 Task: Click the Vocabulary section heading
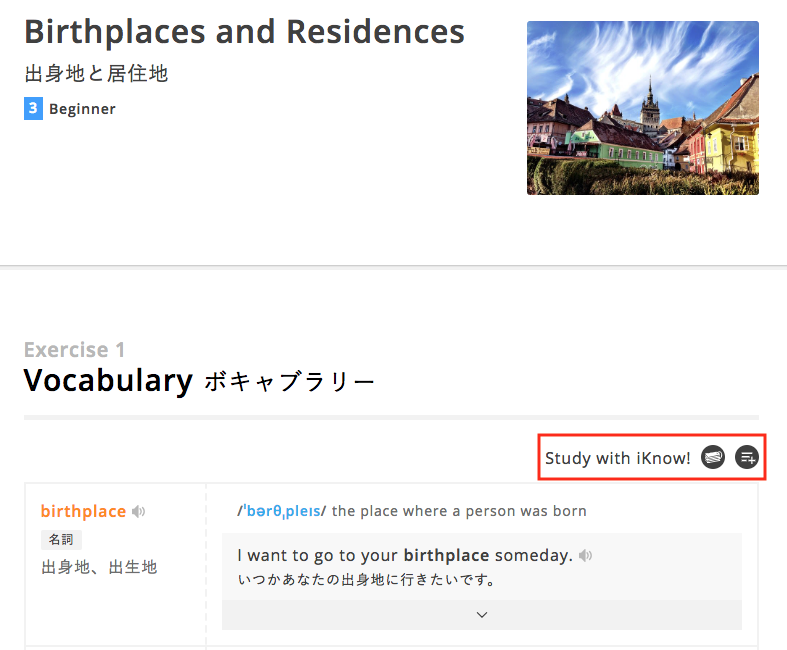pyautogui.click(x=108, y=380)
